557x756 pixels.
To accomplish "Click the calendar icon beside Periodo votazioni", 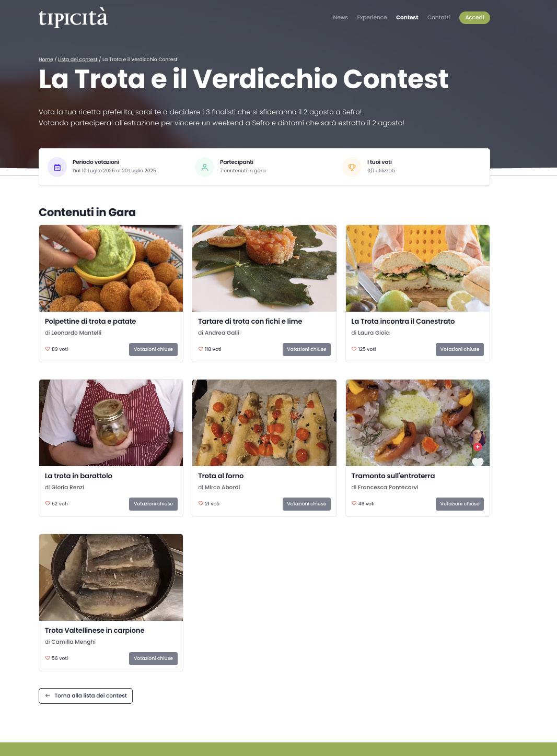I will click(57, 168).
